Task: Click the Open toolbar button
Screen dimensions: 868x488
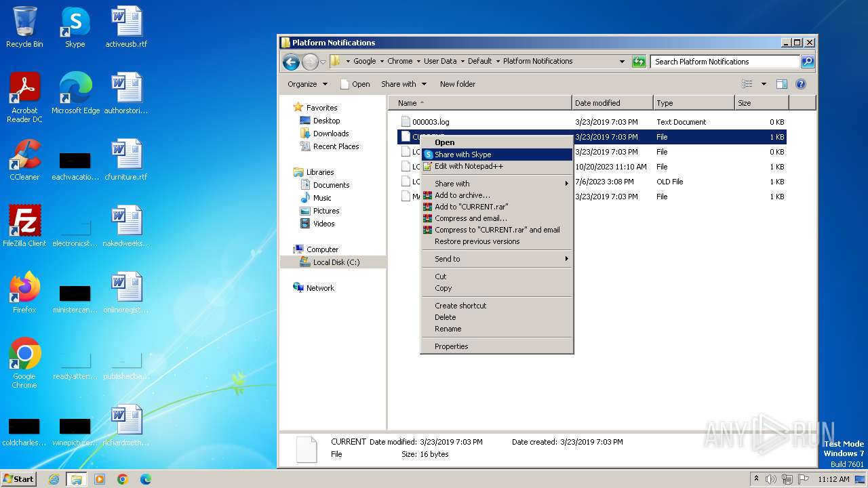Action: pyautogui.click(x=355, y=84)
